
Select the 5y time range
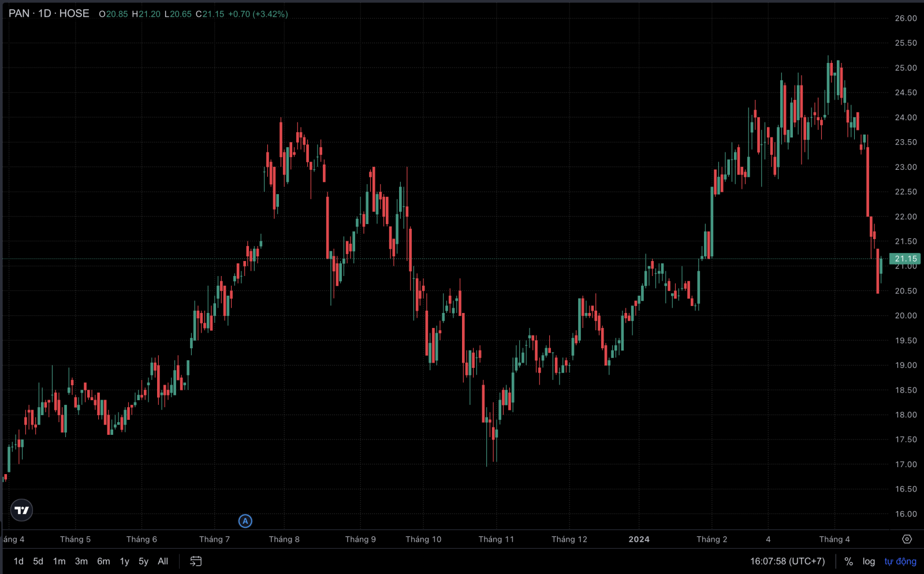(x=143, y=561)
